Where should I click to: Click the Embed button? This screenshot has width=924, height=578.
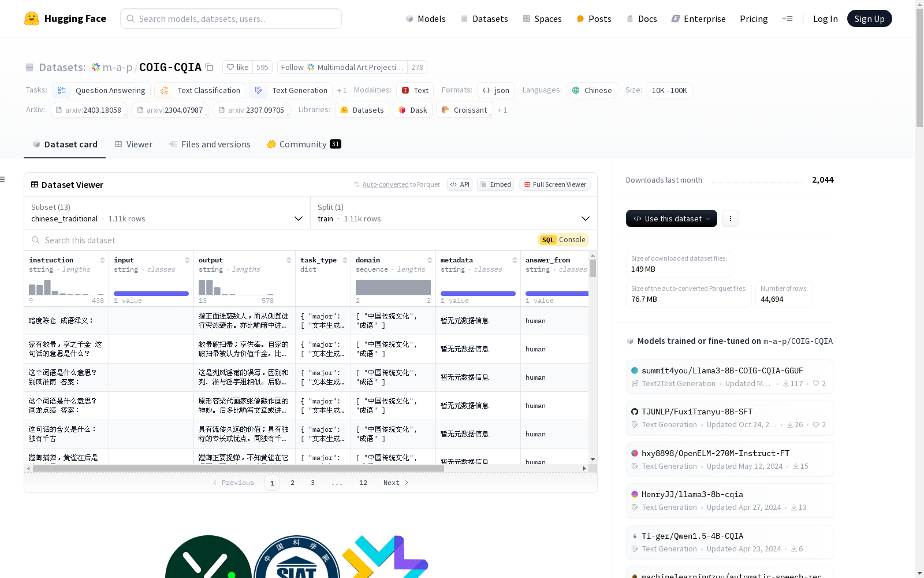(495, 184)
